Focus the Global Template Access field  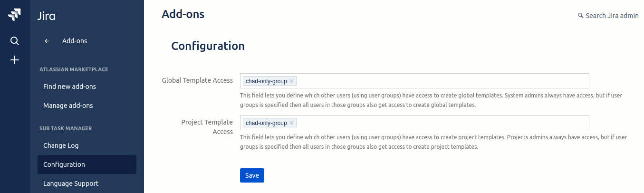(414, 81)
